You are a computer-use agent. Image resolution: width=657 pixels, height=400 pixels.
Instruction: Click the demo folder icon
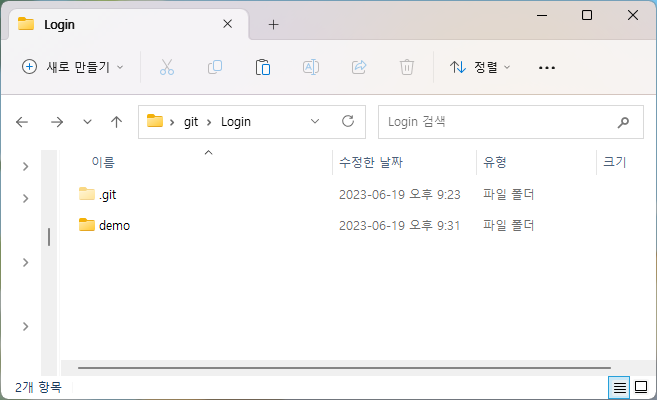click(x=87, y=225)
